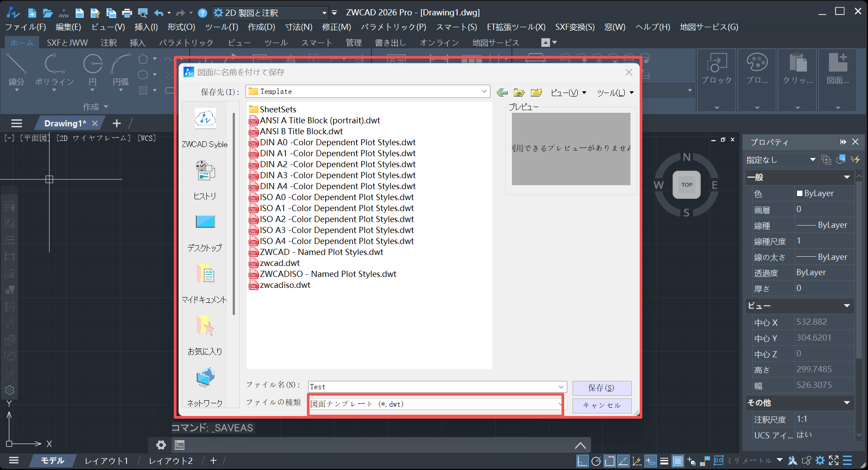Click the キャンセル cancel button
868x470 pixels.
click(601, 405)
